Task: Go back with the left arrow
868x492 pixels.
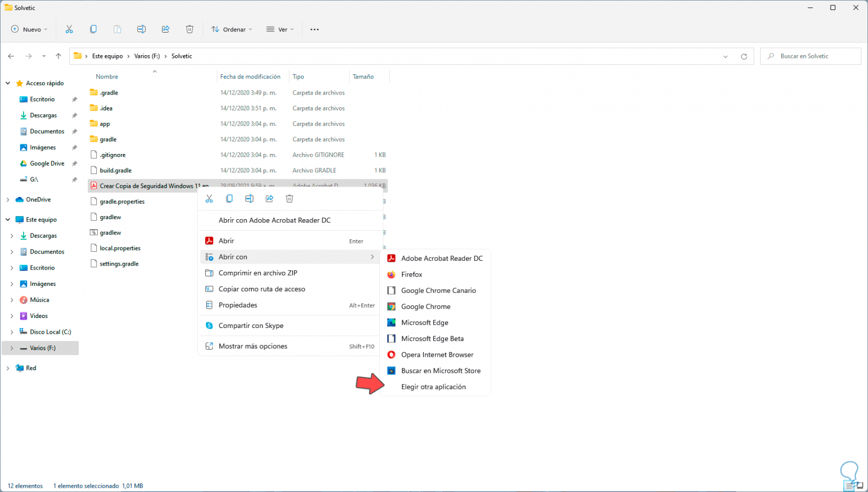Action: click(11, 56)
